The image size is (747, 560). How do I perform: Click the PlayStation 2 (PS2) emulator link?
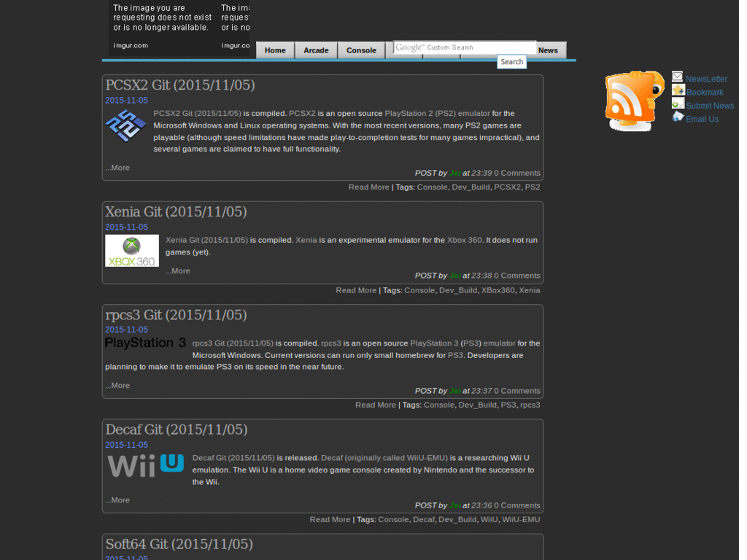tap(437, 113)
